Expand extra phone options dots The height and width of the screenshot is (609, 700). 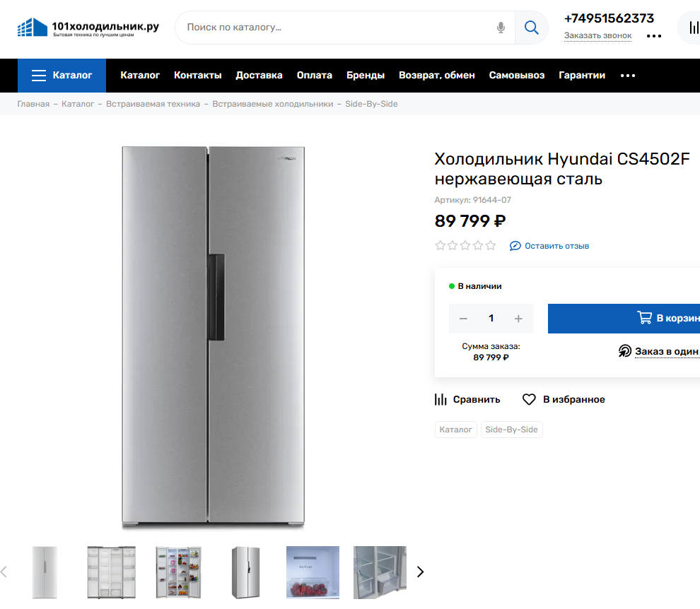[x=654, y=36]
